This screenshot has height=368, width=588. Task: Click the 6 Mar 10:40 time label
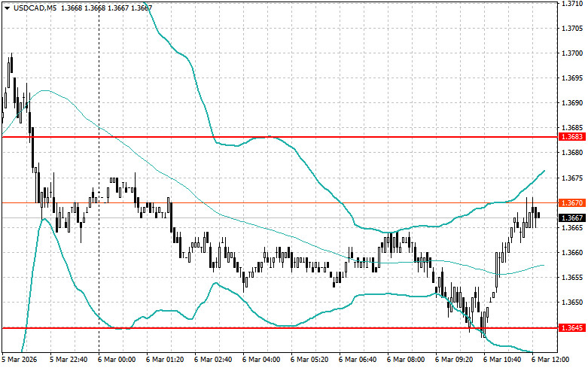(502, 360)
